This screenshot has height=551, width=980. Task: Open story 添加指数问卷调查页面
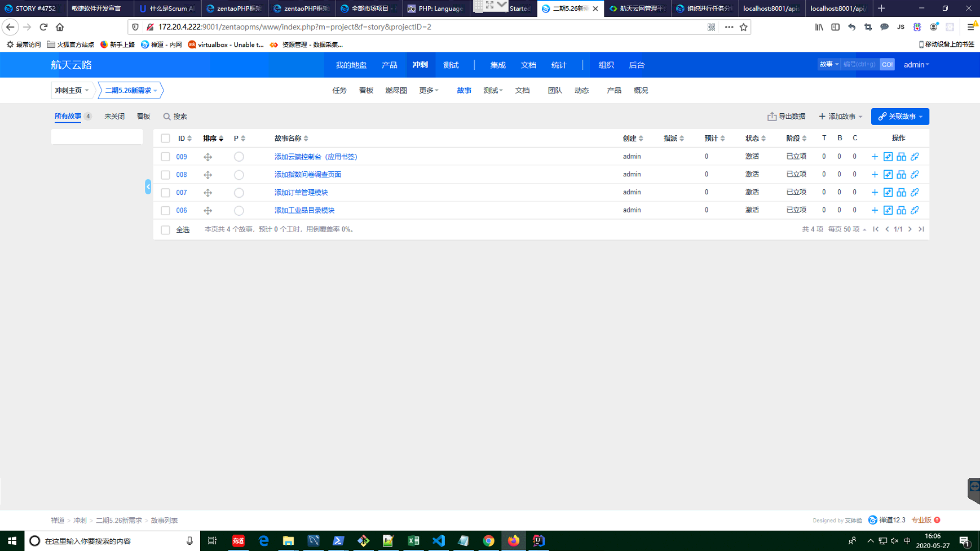[308, 175]
